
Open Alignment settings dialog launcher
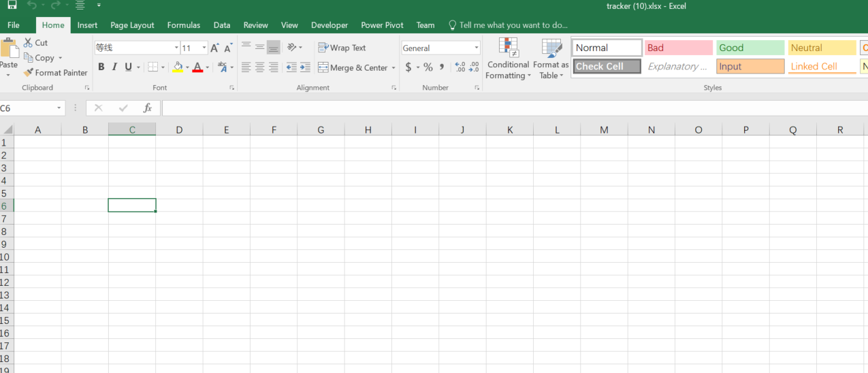coord(393,88)
